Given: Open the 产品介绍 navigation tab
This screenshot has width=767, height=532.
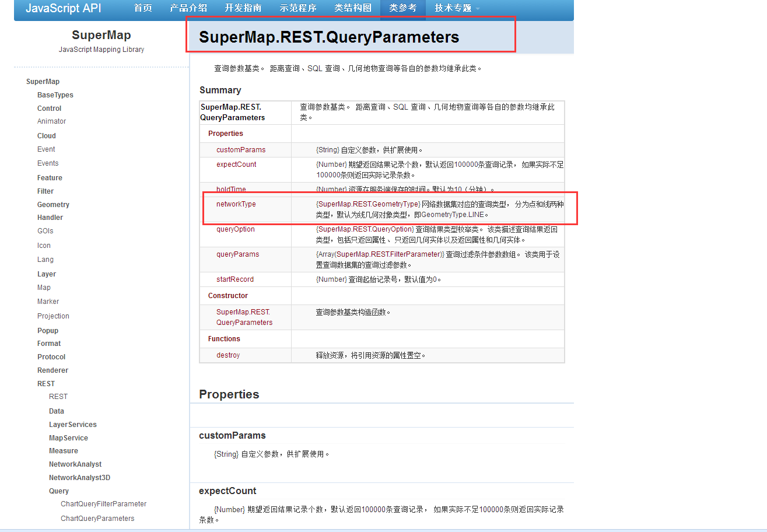Looking at the screenshot, I should pyautogui.click(x=188, y=8).
